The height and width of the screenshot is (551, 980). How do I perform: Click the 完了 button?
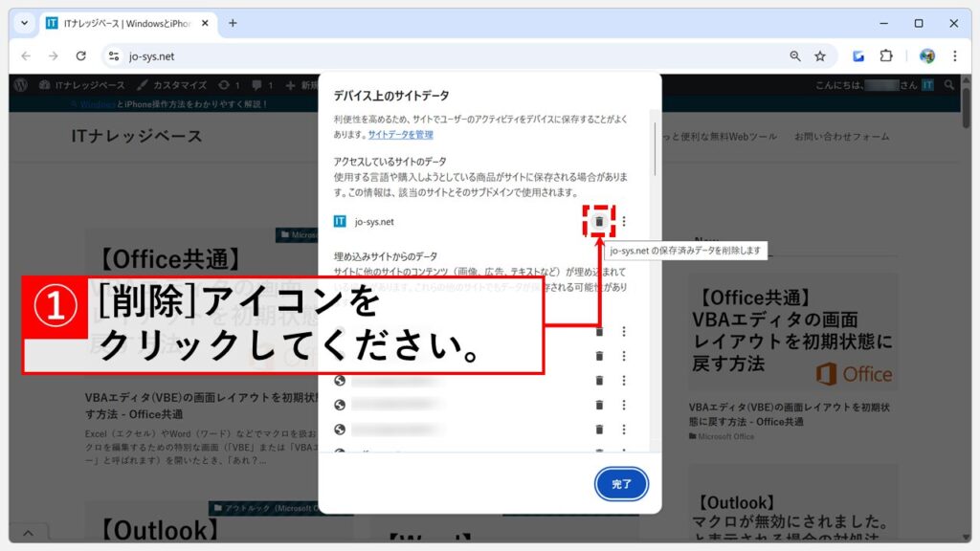coord(620,483)
